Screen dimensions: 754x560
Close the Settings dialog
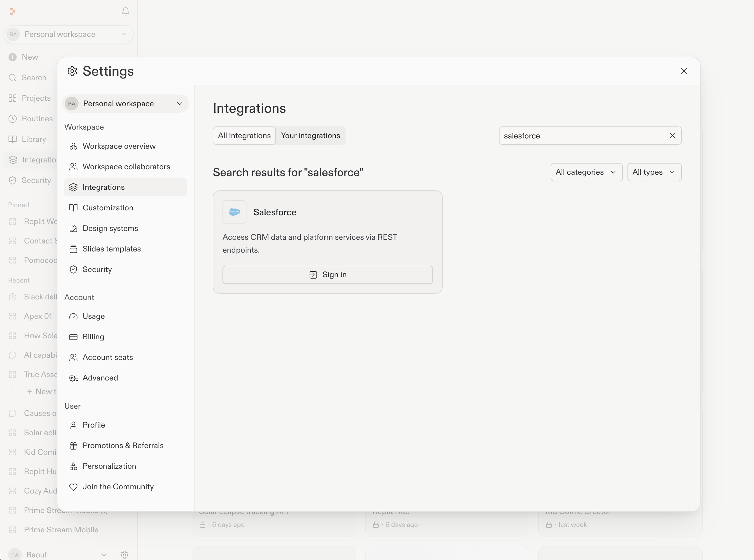(x=684, y=71)
